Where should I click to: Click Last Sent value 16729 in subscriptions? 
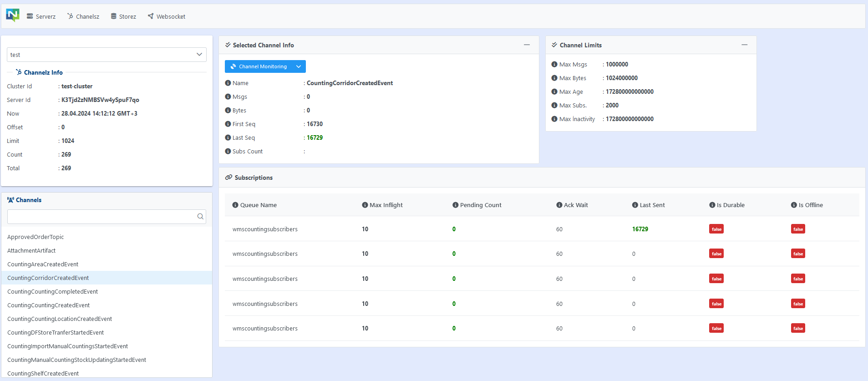pos(640,229)
